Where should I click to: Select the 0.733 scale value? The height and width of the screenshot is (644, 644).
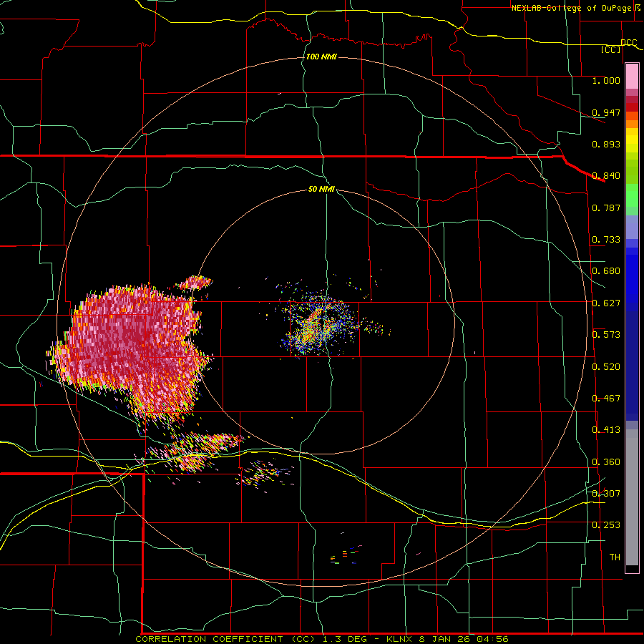[606, 240]
